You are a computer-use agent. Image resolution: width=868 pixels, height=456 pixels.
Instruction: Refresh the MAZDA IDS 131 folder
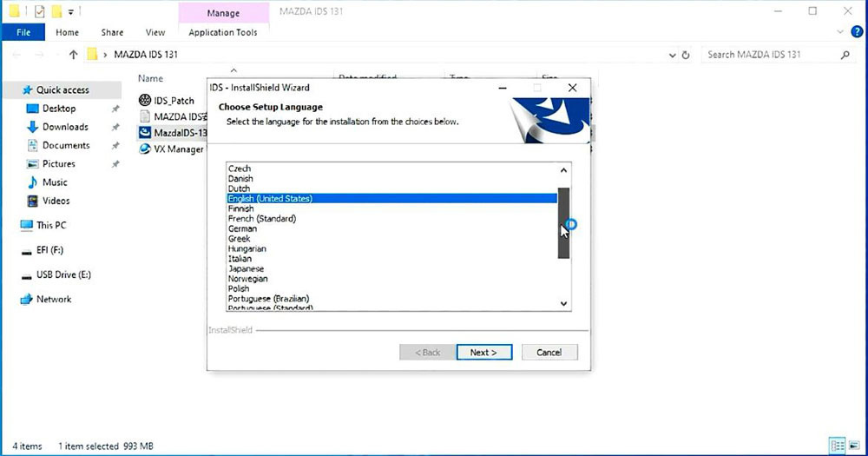click(686, 55)
